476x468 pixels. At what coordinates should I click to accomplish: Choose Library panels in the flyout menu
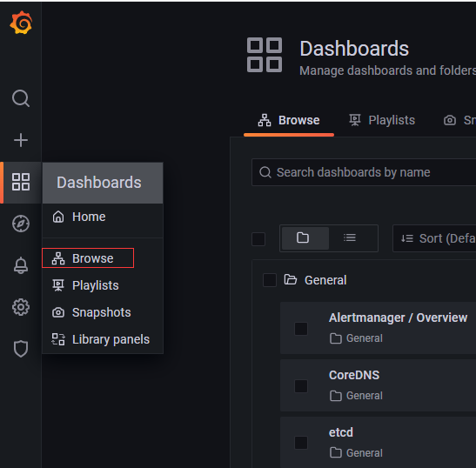pos(103,339)
